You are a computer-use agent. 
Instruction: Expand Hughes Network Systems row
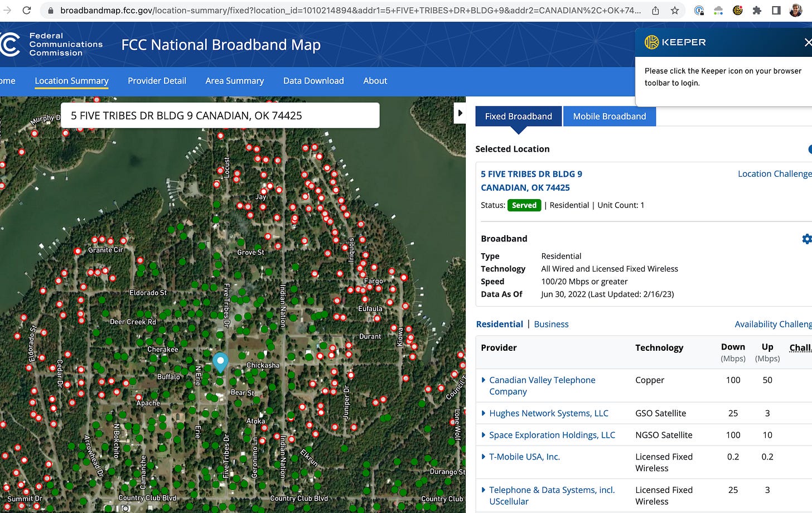[x=484, y=413]
